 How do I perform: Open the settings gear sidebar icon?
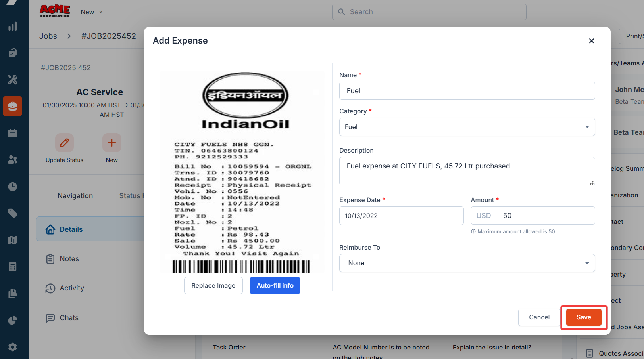coord(13,347)
